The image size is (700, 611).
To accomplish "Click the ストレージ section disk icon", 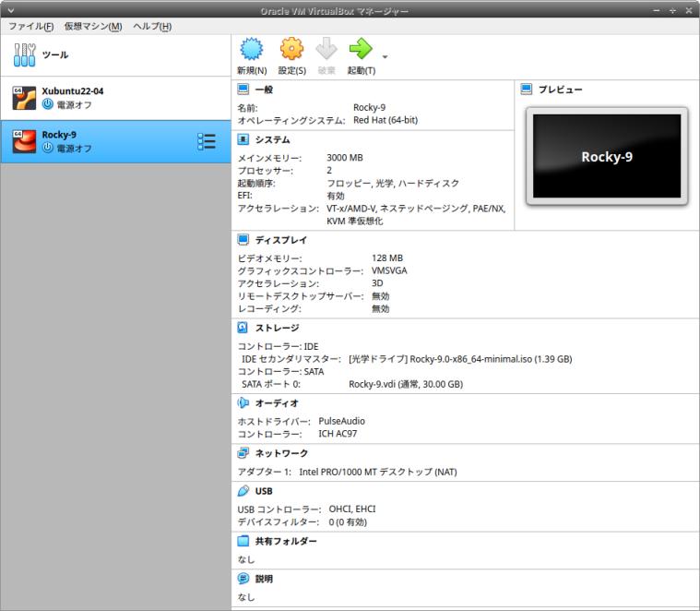I will tap(243, 328).
